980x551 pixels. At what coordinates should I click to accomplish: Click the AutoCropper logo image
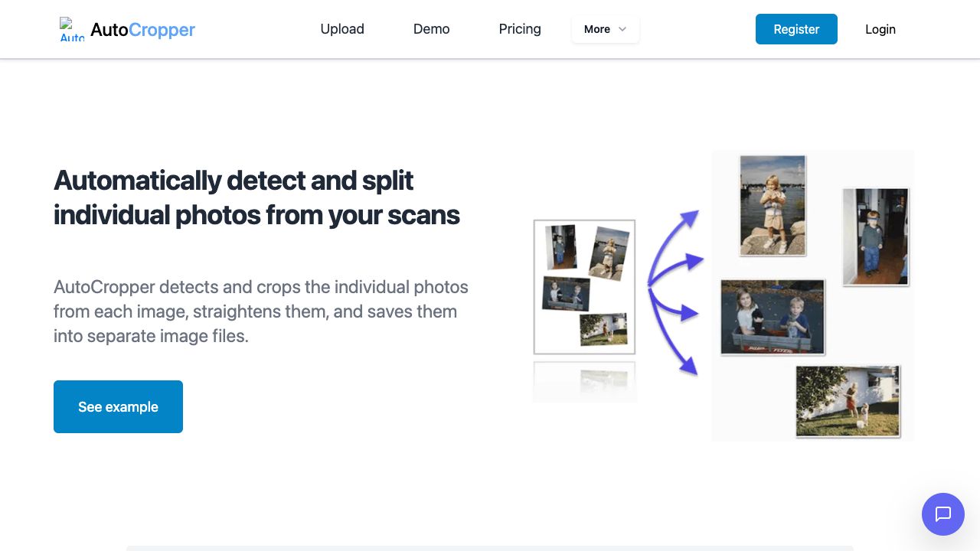(72, 29)
